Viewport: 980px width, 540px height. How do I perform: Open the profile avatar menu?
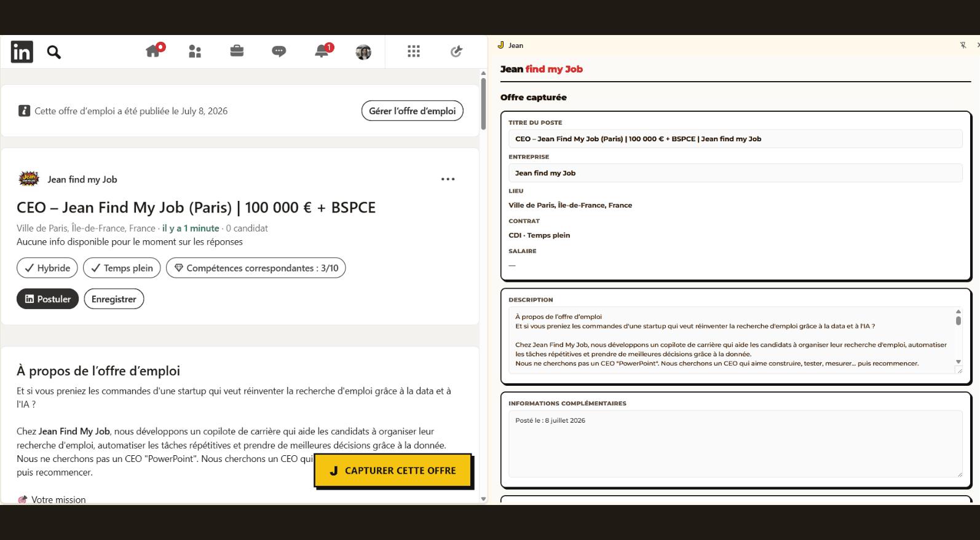click(363, 52)
